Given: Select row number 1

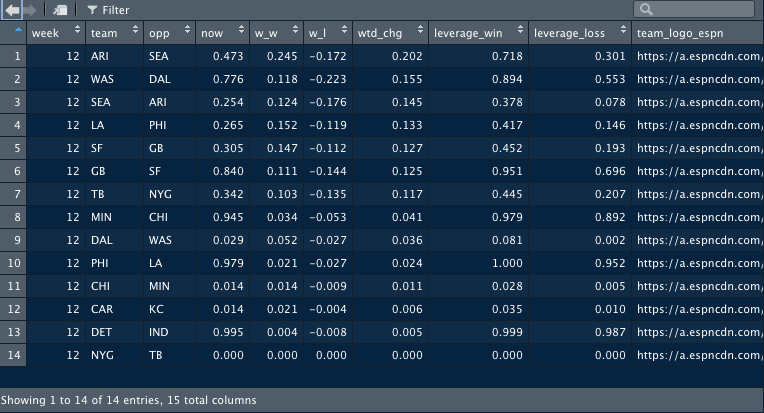Looking at the screenshot, I should [x=13, y=56].
